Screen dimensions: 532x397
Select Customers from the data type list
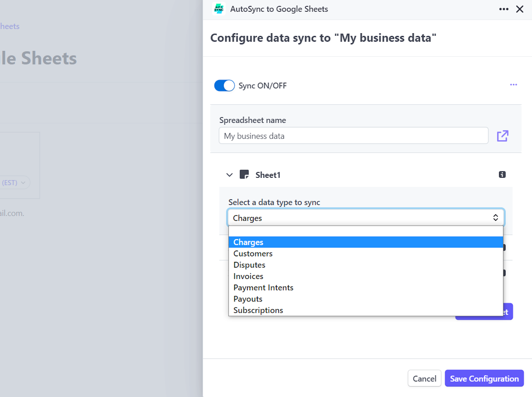click(253, 253)
